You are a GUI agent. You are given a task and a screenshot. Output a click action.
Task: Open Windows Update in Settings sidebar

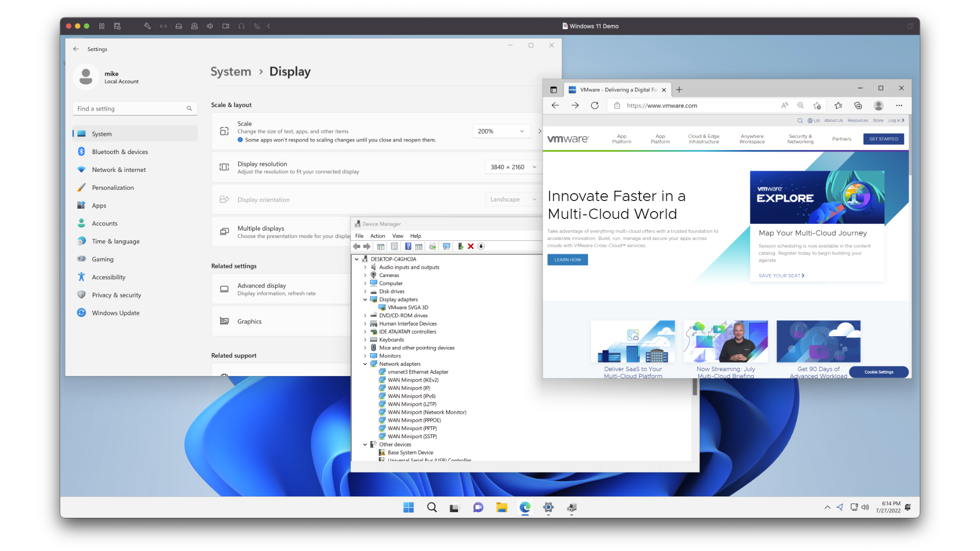135,313
